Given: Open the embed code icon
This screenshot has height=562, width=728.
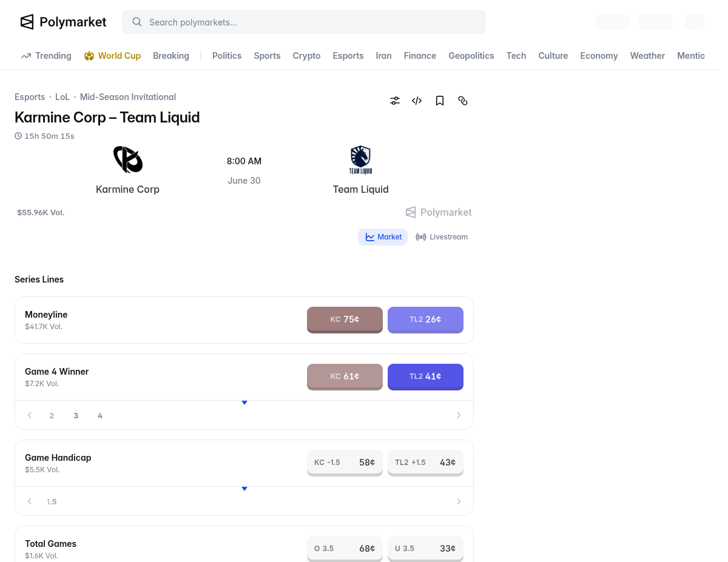Looking at the screenshot, I should (417, 101).
